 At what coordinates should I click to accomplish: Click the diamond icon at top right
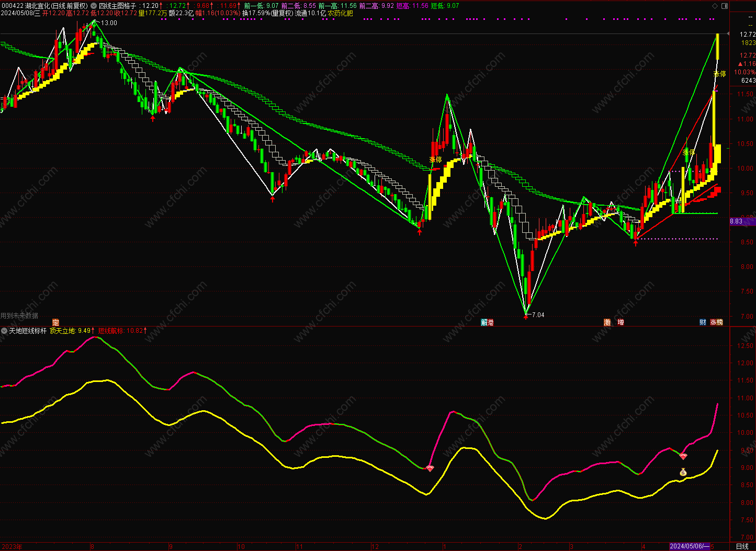point(715,6)
